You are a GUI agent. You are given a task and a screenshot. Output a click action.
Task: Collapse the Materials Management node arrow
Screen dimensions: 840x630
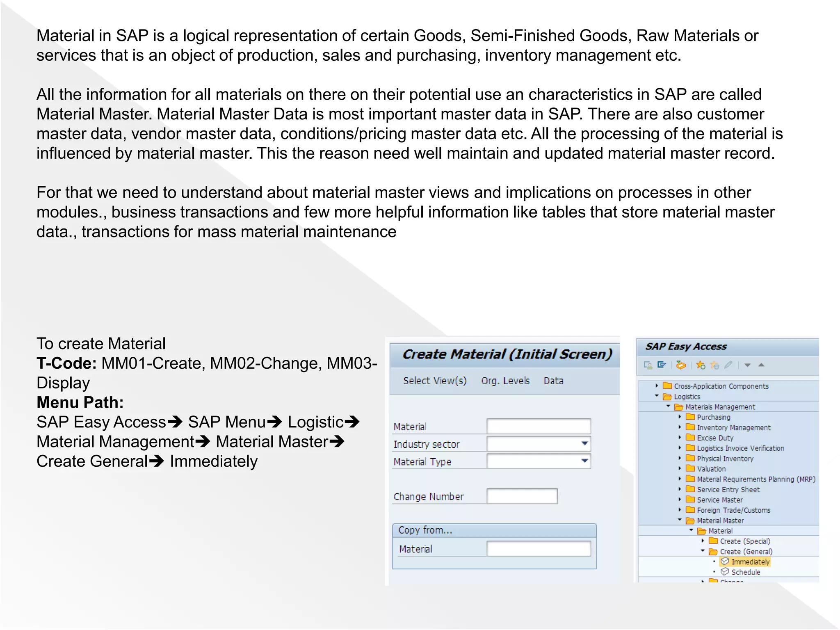pos(668,406)
